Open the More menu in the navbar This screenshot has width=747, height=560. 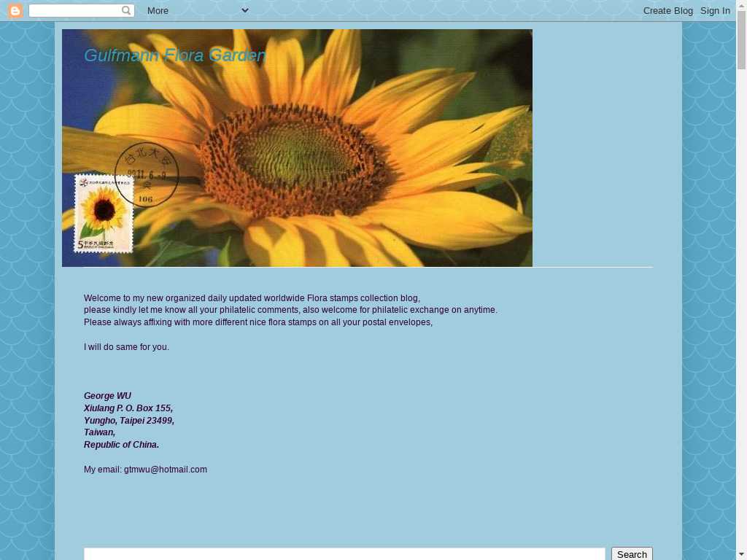coord(158,11)
